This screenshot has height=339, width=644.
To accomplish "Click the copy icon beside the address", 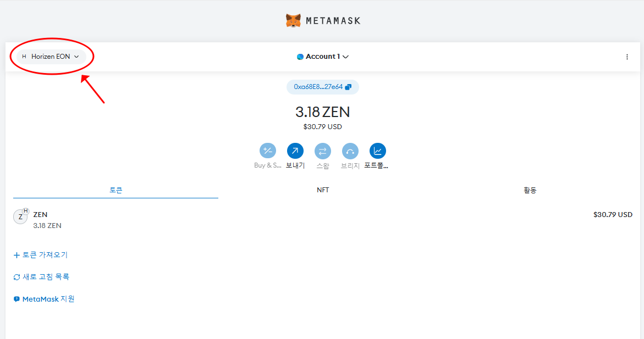I will (348, 87).
